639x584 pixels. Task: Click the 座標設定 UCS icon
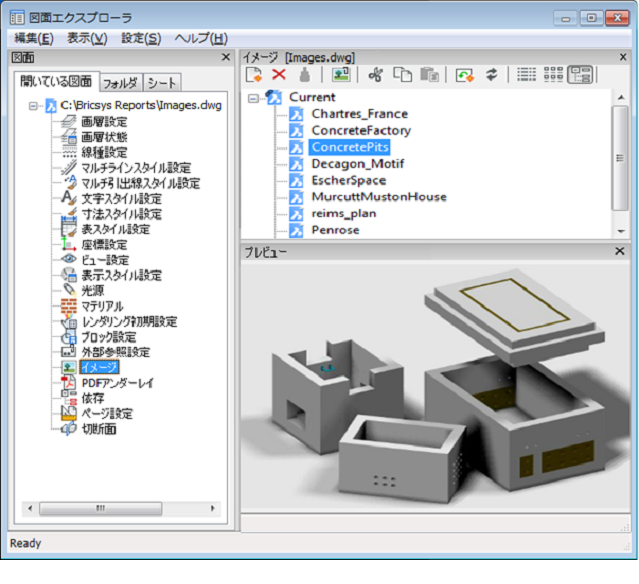coord(69,244)
